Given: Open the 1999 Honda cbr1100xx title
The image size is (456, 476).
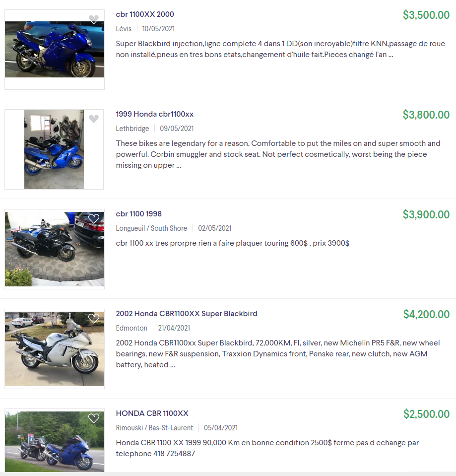Looking at the screenshot, I should click(155, 114).
